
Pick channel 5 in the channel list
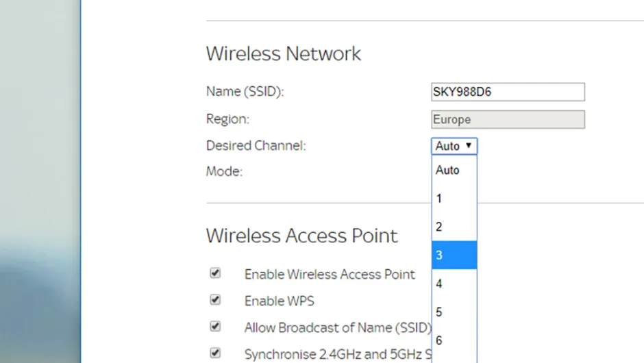point(454,312)
